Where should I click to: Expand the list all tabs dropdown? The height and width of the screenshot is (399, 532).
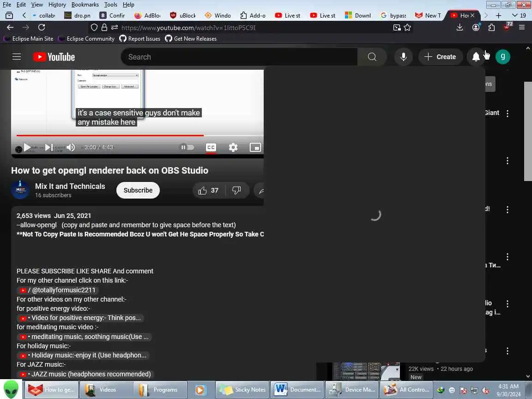click(519, 15)
